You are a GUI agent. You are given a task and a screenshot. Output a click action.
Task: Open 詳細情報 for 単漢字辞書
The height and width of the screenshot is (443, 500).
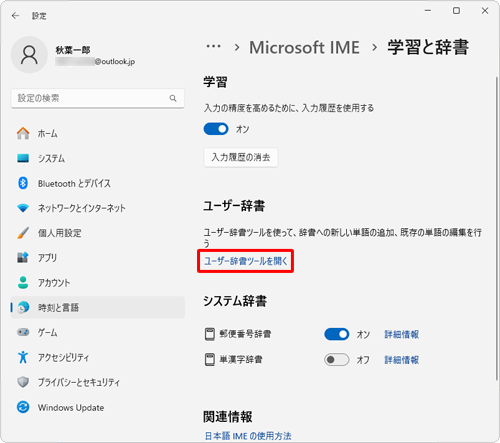coord(402,360)
